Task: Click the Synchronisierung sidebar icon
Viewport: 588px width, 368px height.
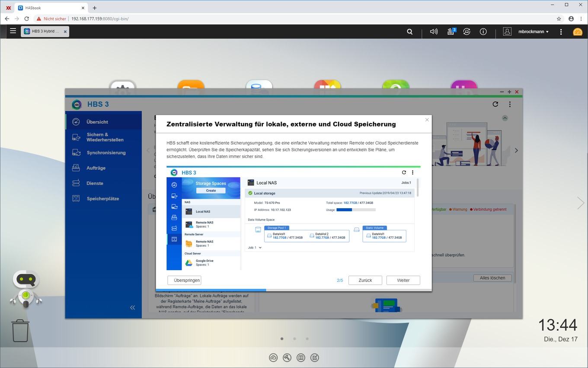Action: pyautogui.click(x=76, y=153)
